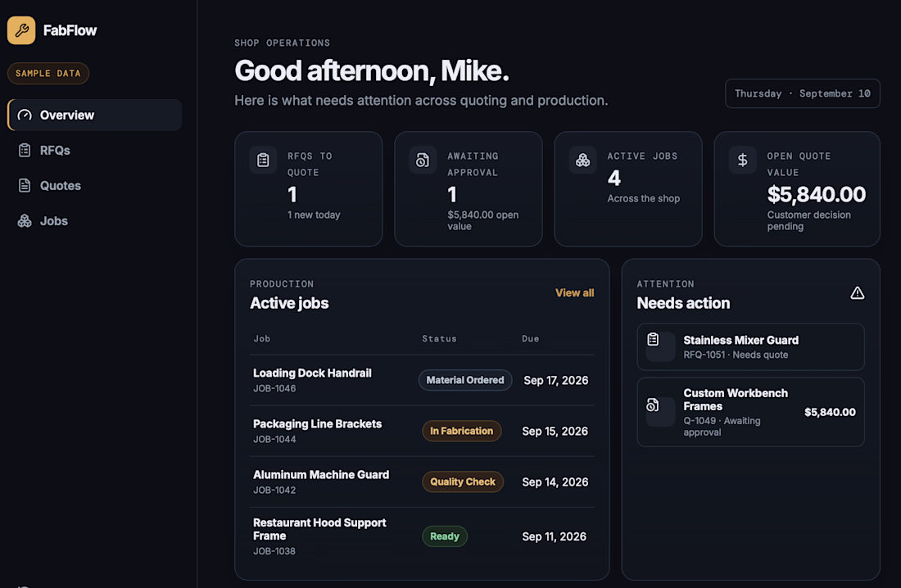Click the quote icon beside Custom Workbench Frames
This screenshot has height=588, width=901.
[x=653, y=405]
